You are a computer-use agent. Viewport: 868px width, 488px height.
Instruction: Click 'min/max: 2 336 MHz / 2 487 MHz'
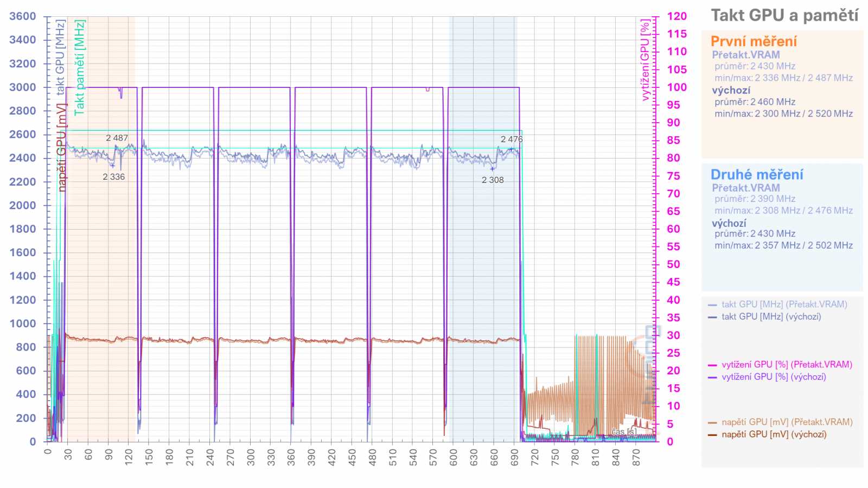click(783, 78)
